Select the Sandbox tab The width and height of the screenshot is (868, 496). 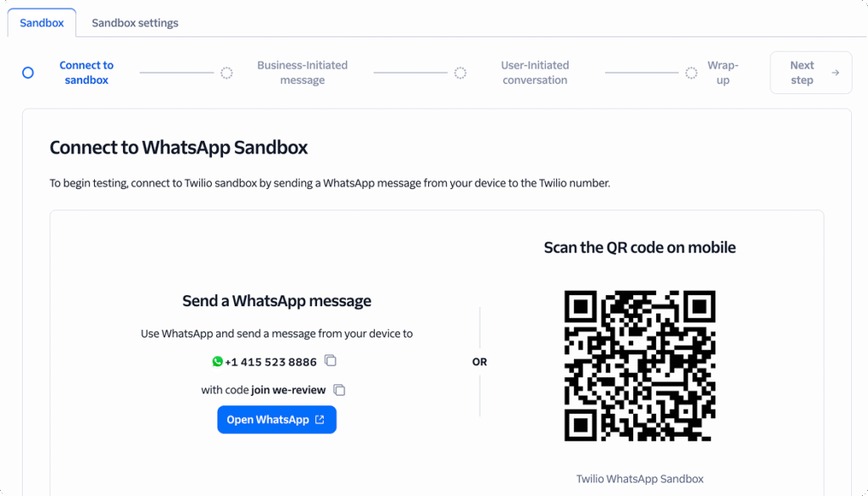tap(42, 23)
